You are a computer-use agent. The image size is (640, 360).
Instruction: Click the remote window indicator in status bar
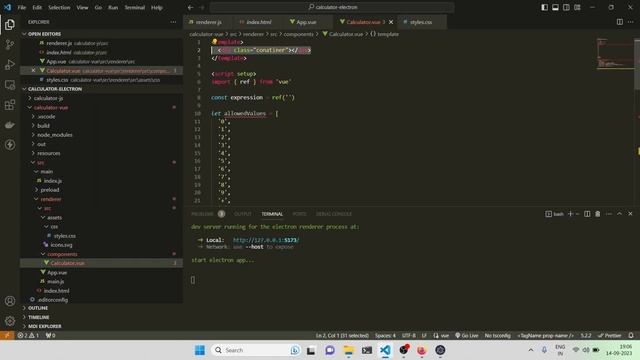7,336
